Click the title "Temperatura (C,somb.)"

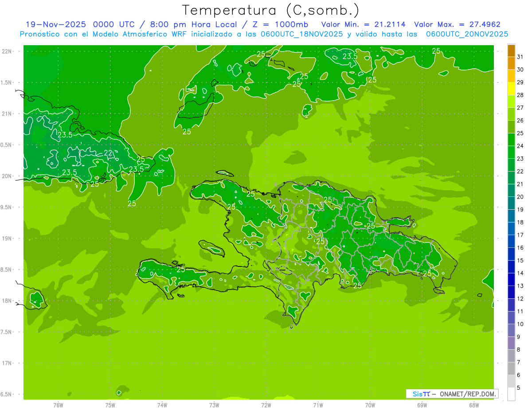pyautogui.click(x=270, y=11)
